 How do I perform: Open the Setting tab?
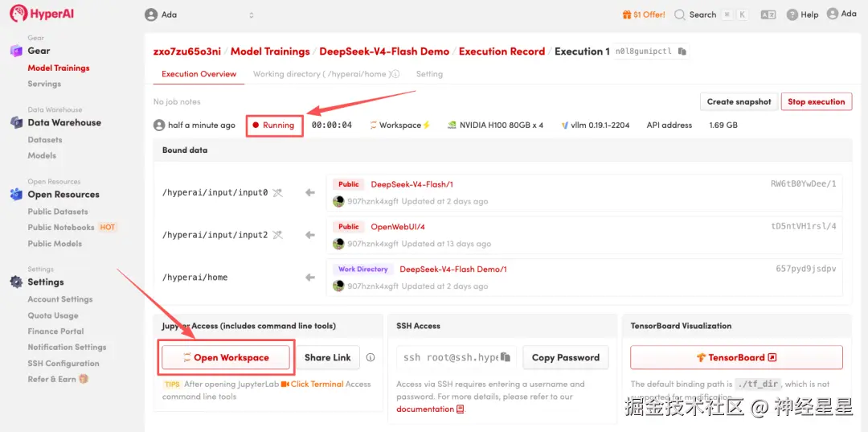pos(429,74)
